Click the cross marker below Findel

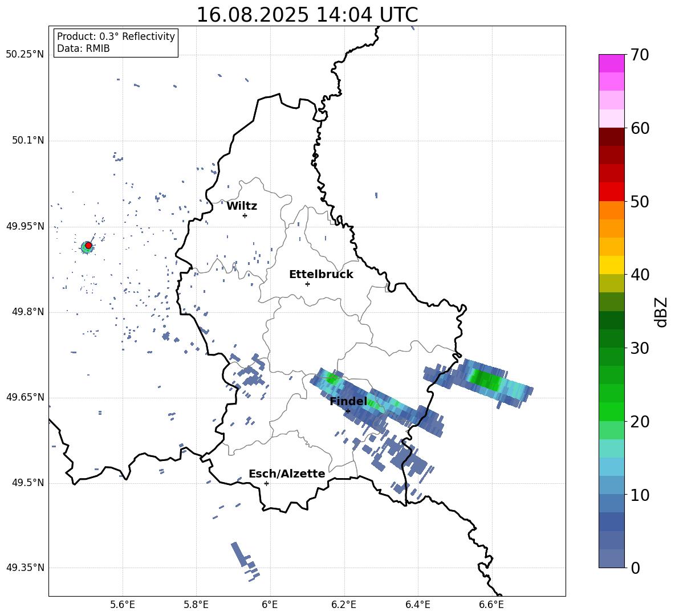tap(348, 411)
